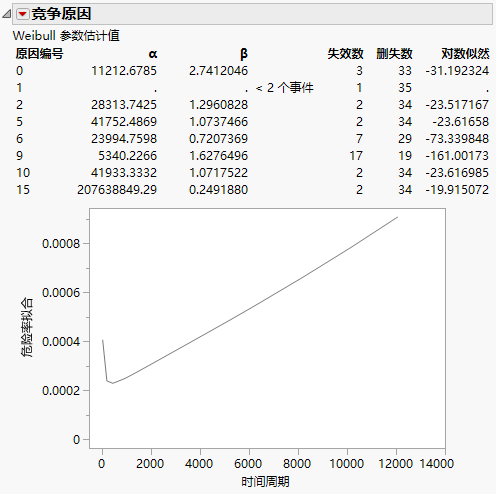Select β value 1.0737466

tap(218, 122)
